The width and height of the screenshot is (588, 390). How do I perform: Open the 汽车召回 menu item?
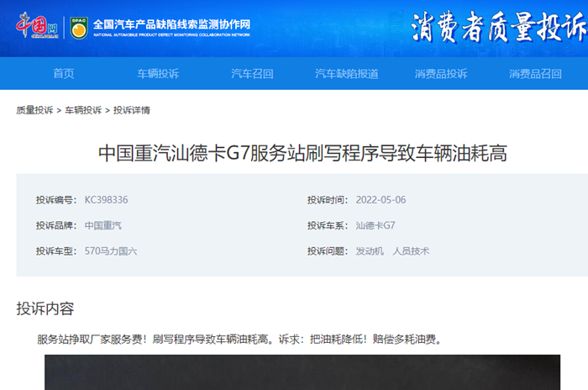click(x=252, y=74)
